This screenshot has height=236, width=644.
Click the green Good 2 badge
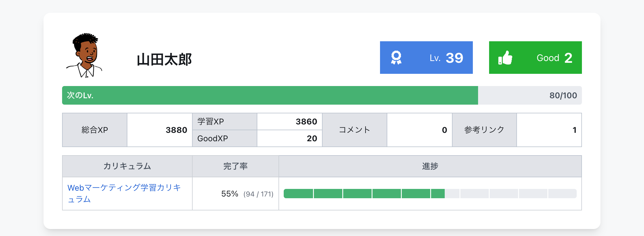click(x=535, y=58)
